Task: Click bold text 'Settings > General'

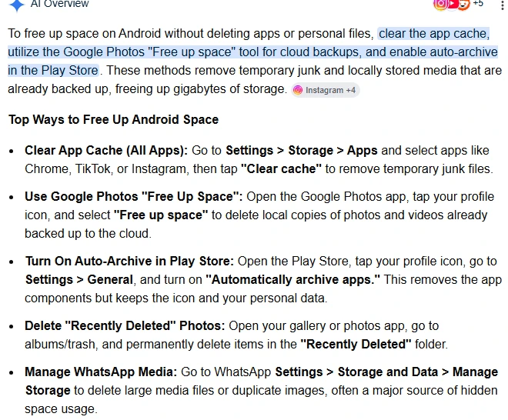Action: click(79, 280)
